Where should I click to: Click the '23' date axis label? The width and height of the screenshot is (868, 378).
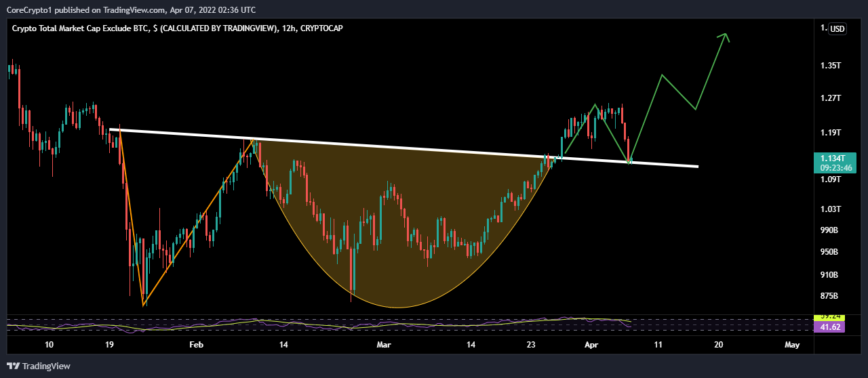531,345
